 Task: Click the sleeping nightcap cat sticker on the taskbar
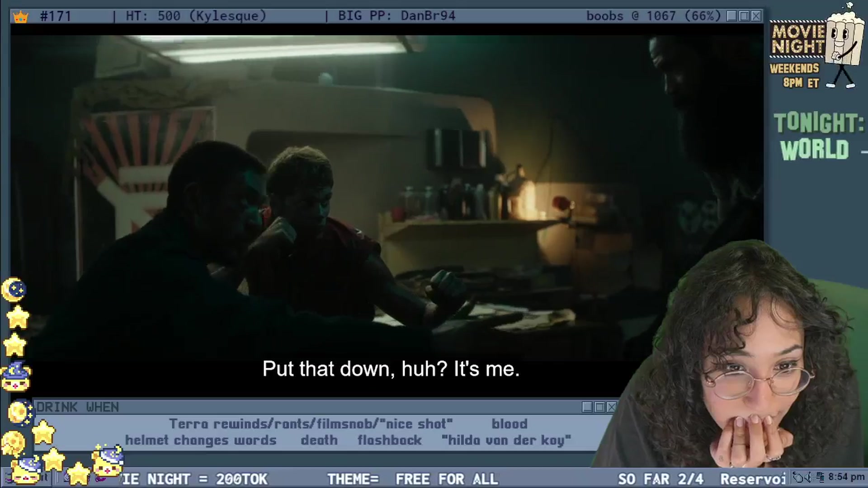coord(26,470)
